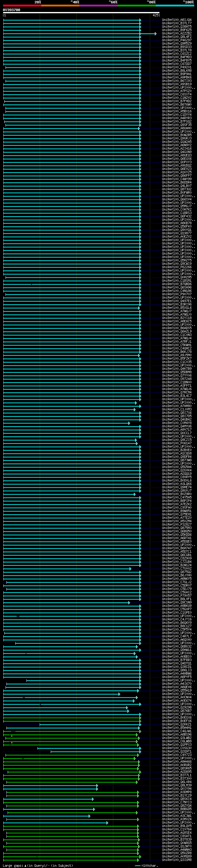Screen dimensions: 197x868
Task: Click hit UniRef100_Q9M5Z9
Action: click(x=177, y=43)
